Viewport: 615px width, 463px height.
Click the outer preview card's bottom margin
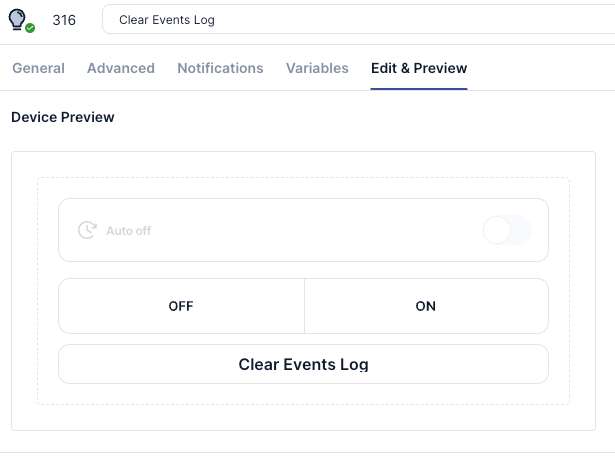tap(303, 418)
